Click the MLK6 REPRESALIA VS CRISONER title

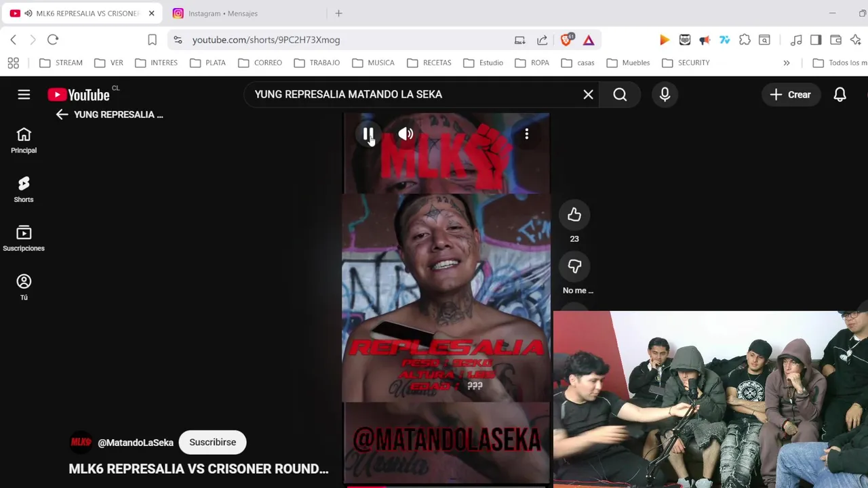(x=199, y=469)
